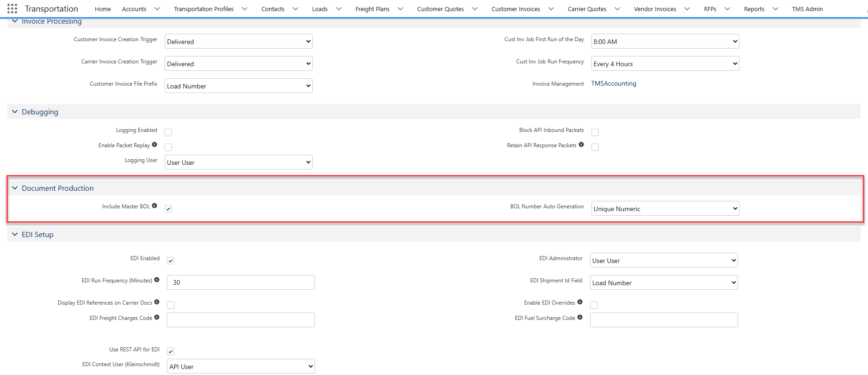The image size is (868, 375).
Task: Open Cust Inv Job Run Frequency dropdown
Action: coord(665,63)
